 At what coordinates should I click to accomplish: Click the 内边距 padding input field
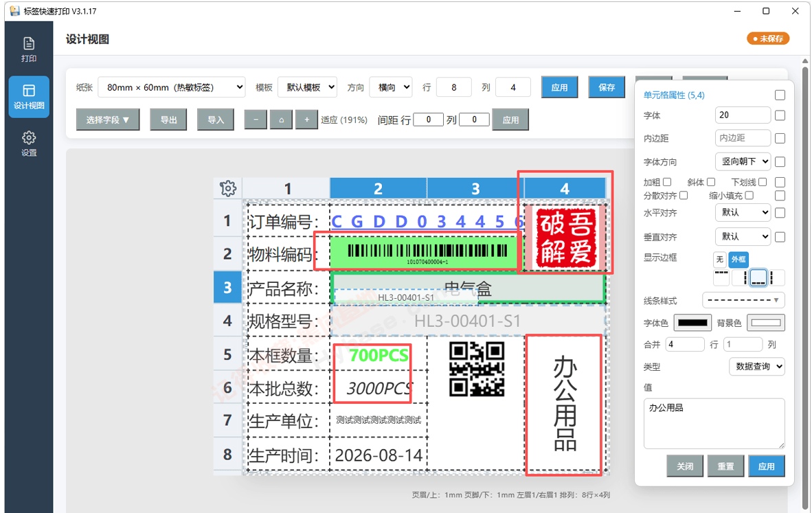click(x=743, y=138)
